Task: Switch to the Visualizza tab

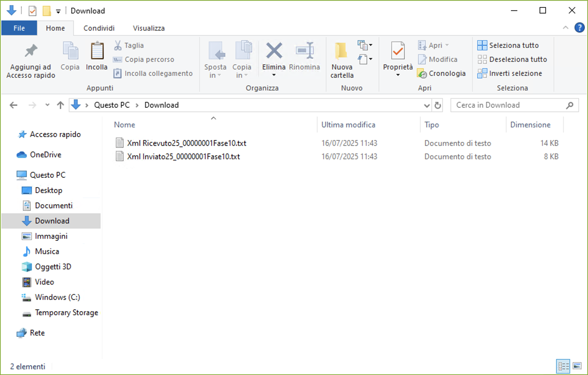Action: click(149, 28)
